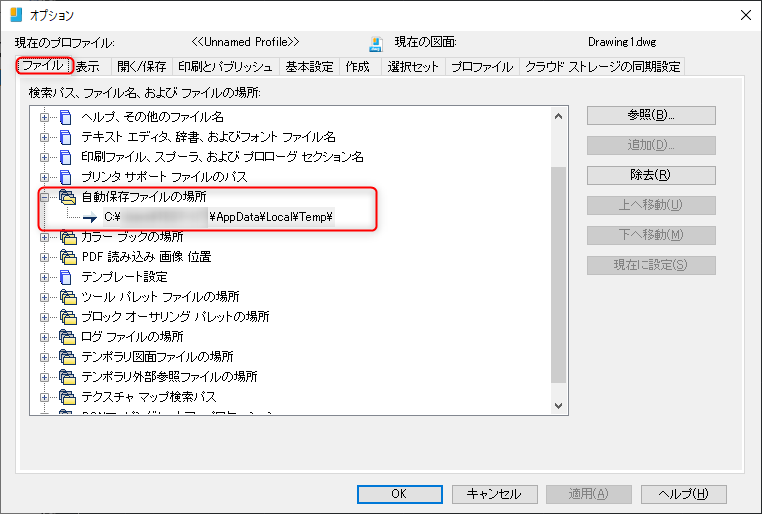The image size is (762, 514).
Task: Click document icon beside テキスト エディタ row
Action: point(65,137)
